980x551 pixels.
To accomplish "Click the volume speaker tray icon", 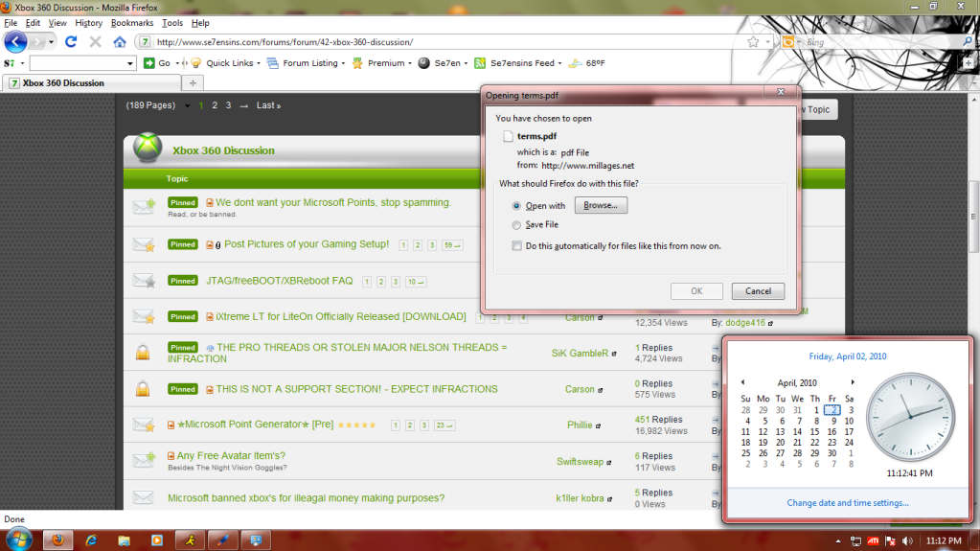I will pyautogui.click(x=907, y=541).
